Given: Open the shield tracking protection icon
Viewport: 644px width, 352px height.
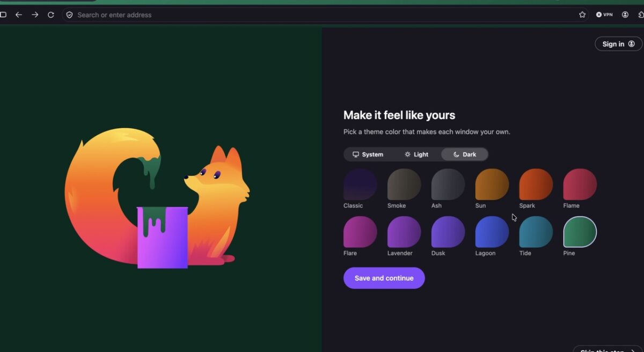Looking at the screenshot, I should click(69, 15).
